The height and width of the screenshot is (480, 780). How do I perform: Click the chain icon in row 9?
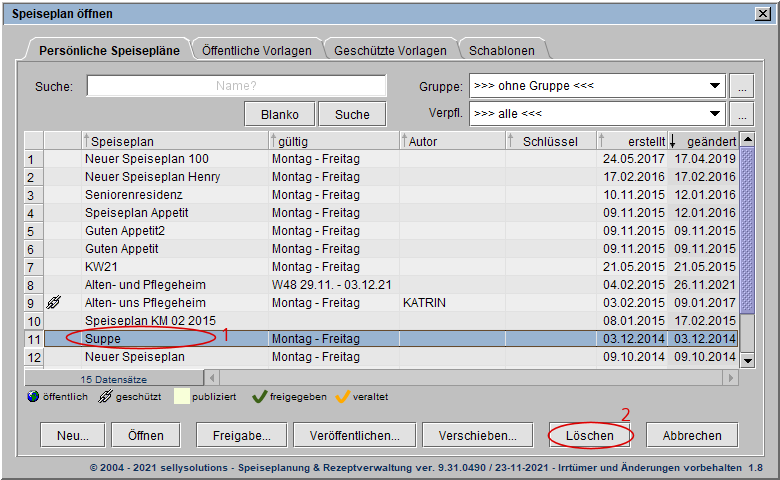pos(54,303)
